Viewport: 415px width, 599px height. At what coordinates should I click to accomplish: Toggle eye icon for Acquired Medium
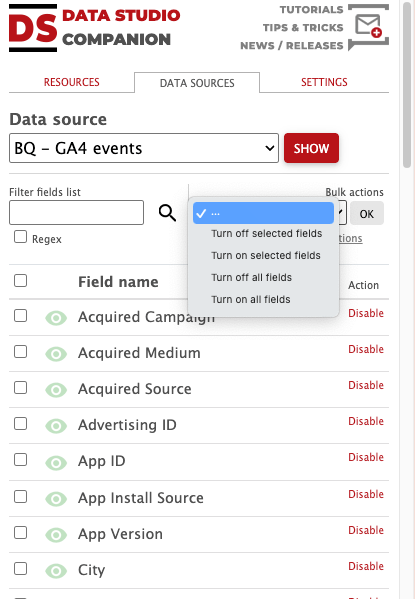[56, 354]
